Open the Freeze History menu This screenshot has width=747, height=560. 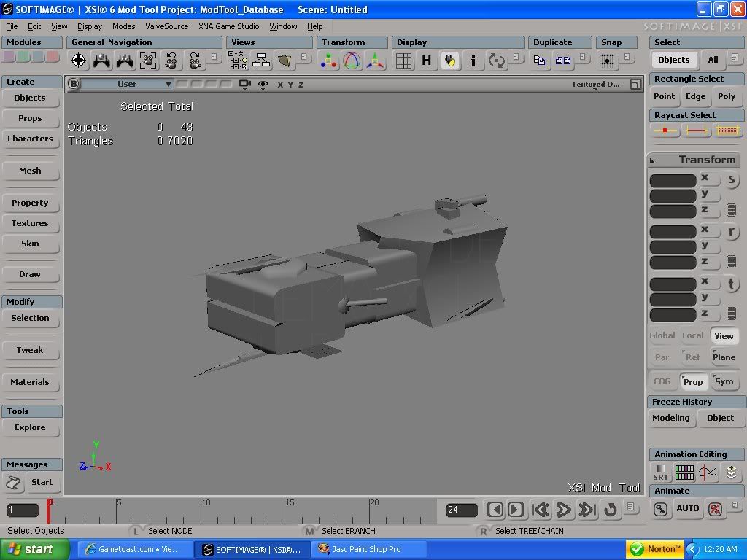point(697,402)
